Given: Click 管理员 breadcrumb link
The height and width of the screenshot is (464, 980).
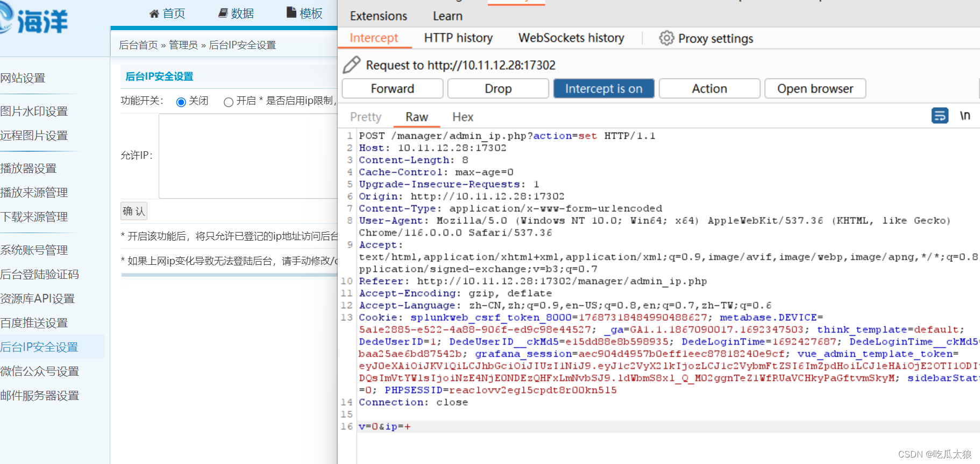Looking at the screenshot, I should (183, 45).
